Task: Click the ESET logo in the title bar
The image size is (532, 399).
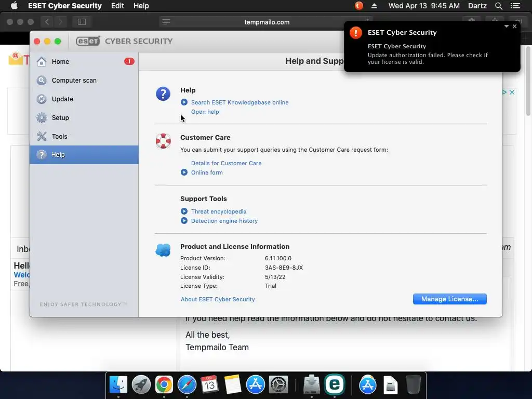Action: 88,41
